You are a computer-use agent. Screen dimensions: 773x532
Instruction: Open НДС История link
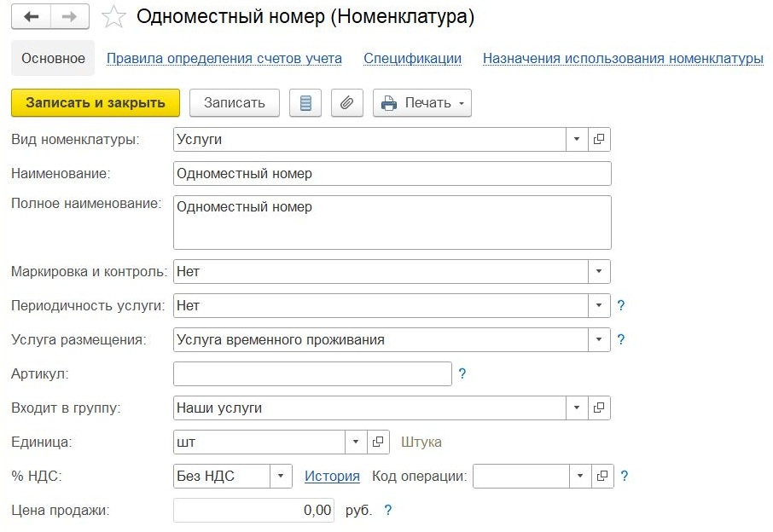coord(332,476)
